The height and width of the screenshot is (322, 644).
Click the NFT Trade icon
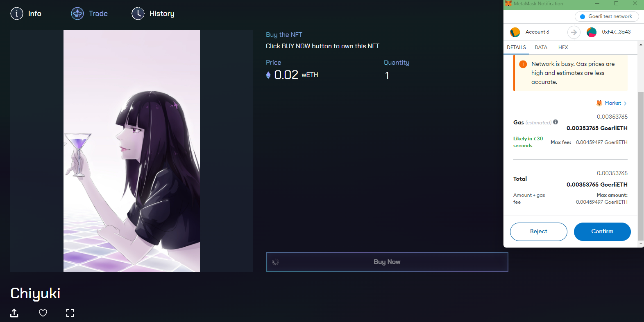tap(77, 14)
